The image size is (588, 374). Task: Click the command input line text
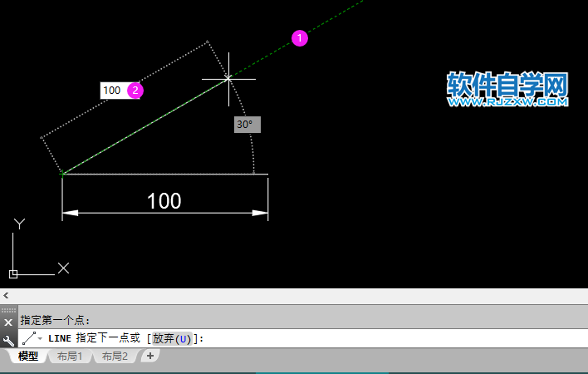(x=126, y=338)
